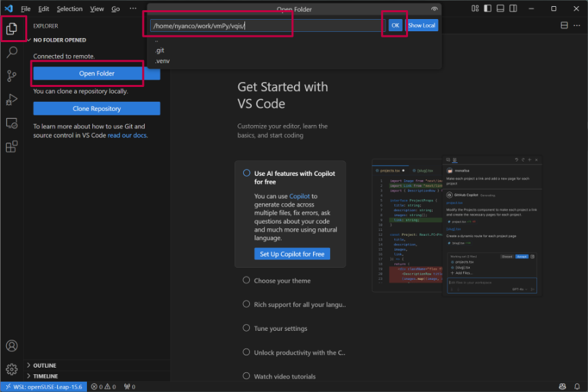588x392 pixels.
Task: Open editor More Actions ellipsis
Action: point(576,26)
